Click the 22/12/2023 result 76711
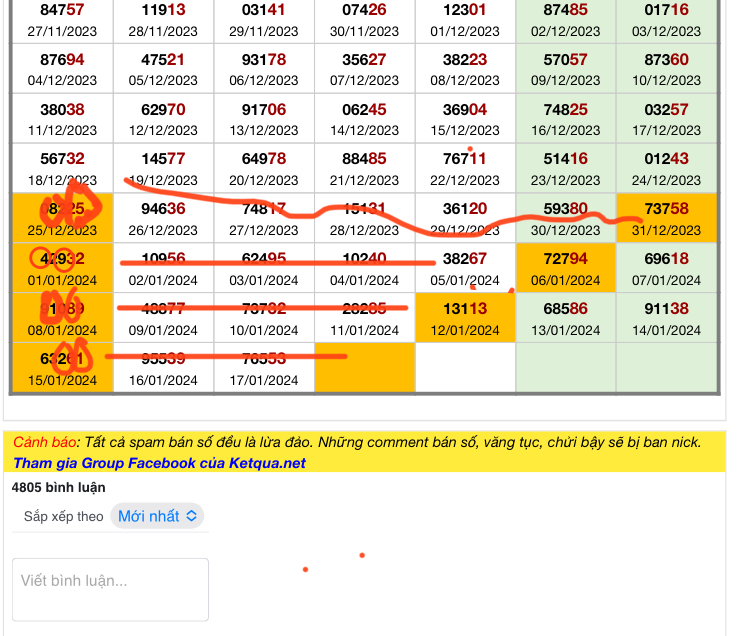Viewport: 738px width, 636px height. (x=465, y=168)
